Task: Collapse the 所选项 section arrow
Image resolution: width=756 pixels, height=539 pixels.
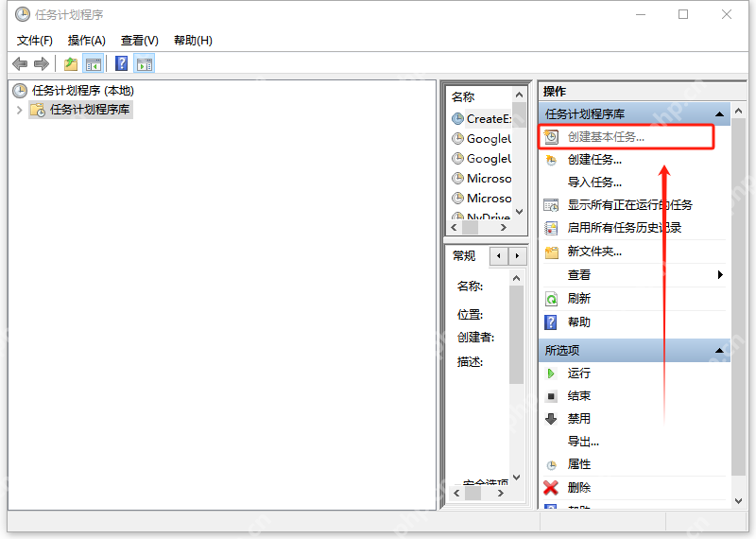Action: [719, 350]
